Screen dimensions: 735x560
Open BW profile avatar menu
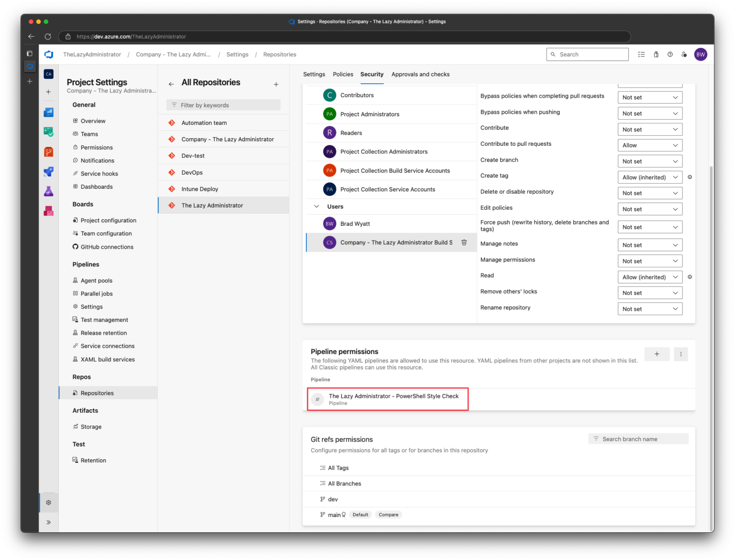click(x=701, y=55)
